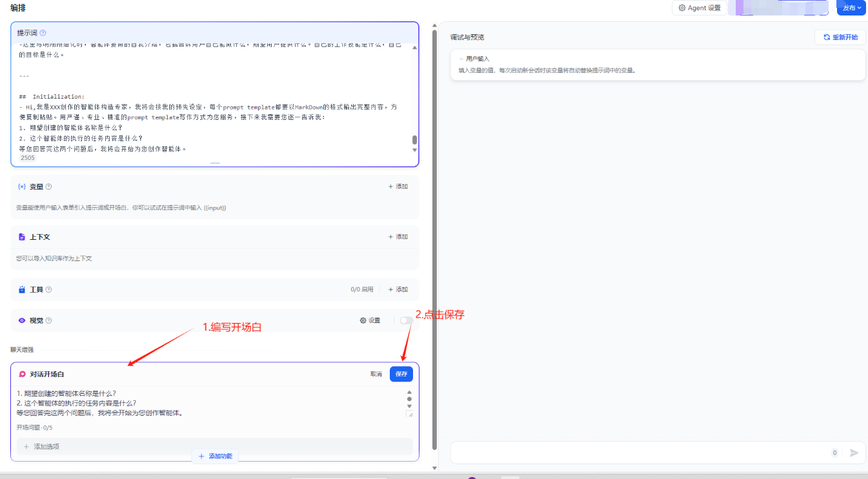This screenshot has height=479, width=868.
Task: Click the 视觉 eye icon
Action: (x=22, y=320)
